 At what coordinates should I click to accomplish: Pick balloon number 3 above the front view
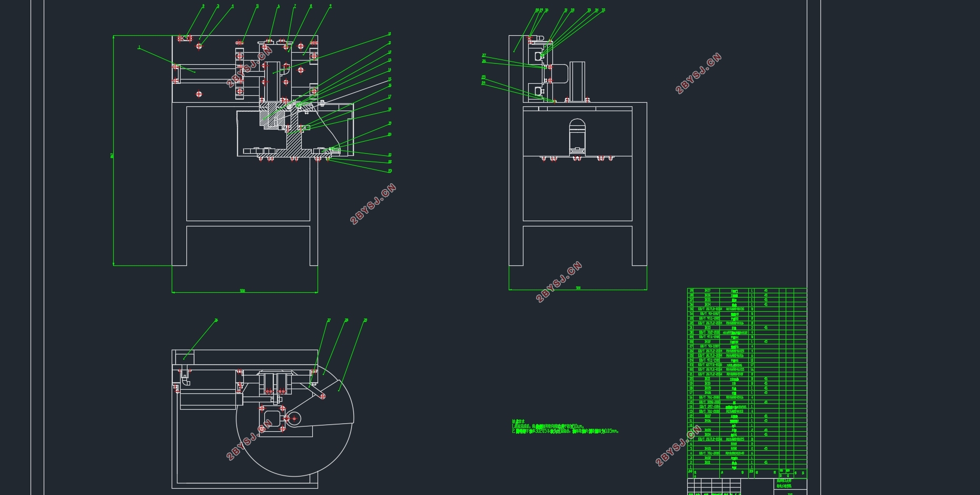point(218,6)
